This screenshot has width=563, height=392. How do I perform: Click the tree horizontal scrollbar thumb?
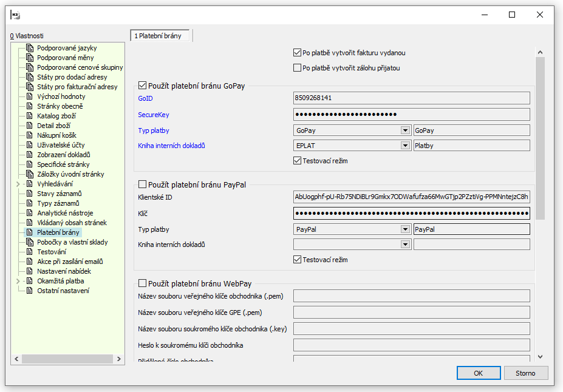[67, 359]
